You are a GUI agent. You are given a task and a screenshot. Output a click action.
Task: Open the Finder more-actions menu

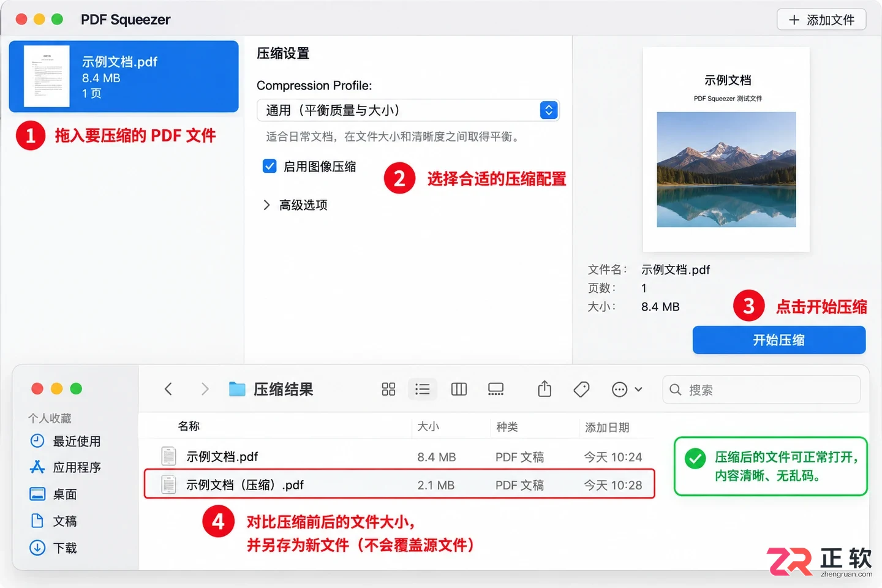pos(627,389)
